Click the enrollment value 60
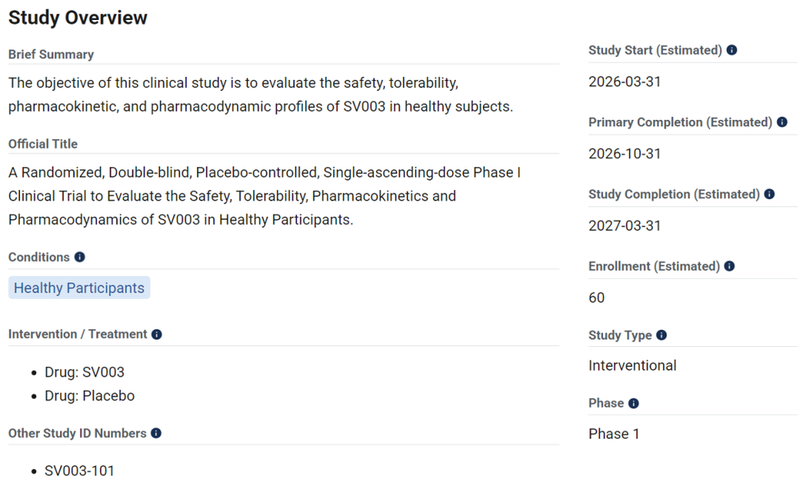This screenshot has width=800, height=486. pos(597,297)
